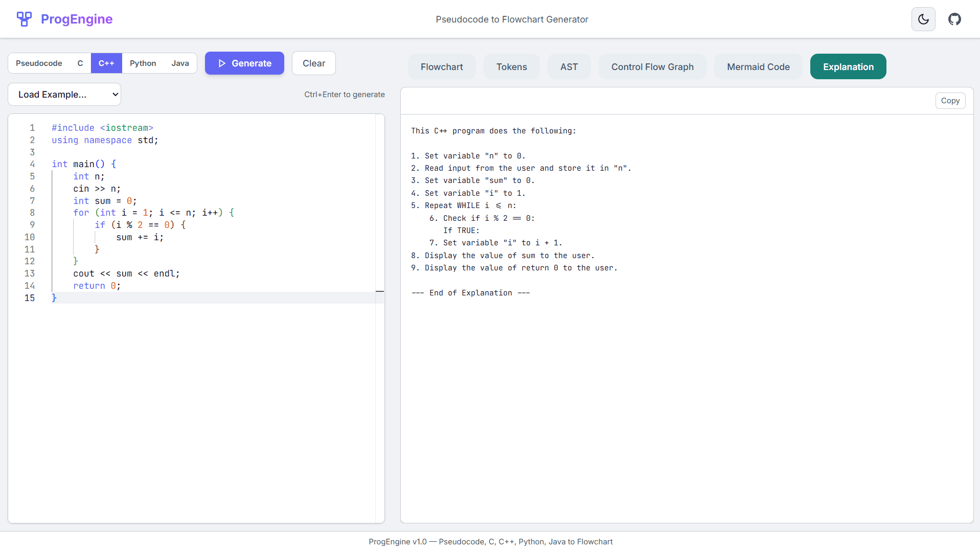Click 'Display the value of sum' explanation line
This screenshot has width=980, height=551.
[503, 256]
